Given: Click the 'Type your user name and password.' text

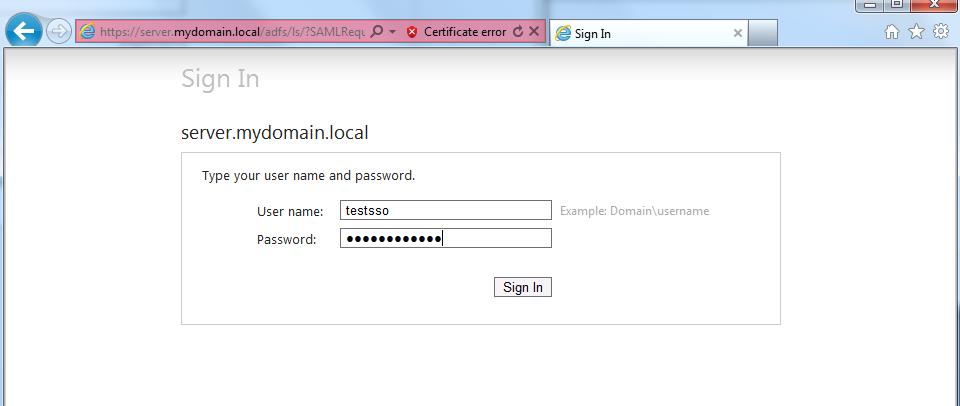Looking at the screenshot, I should (x=309, y=176).
